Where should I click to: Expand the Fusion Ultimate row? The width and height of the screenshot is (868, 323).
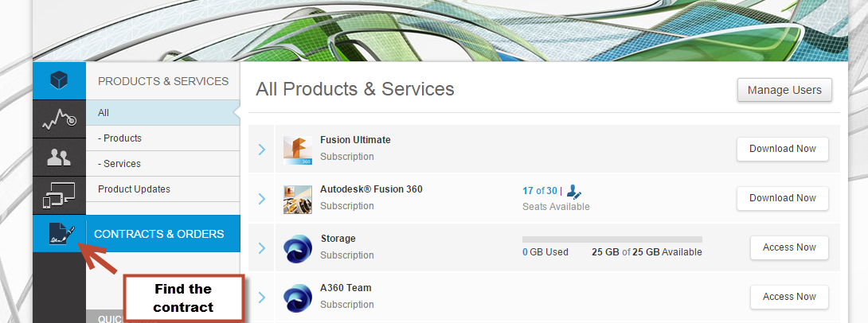(x=262, y=150)
